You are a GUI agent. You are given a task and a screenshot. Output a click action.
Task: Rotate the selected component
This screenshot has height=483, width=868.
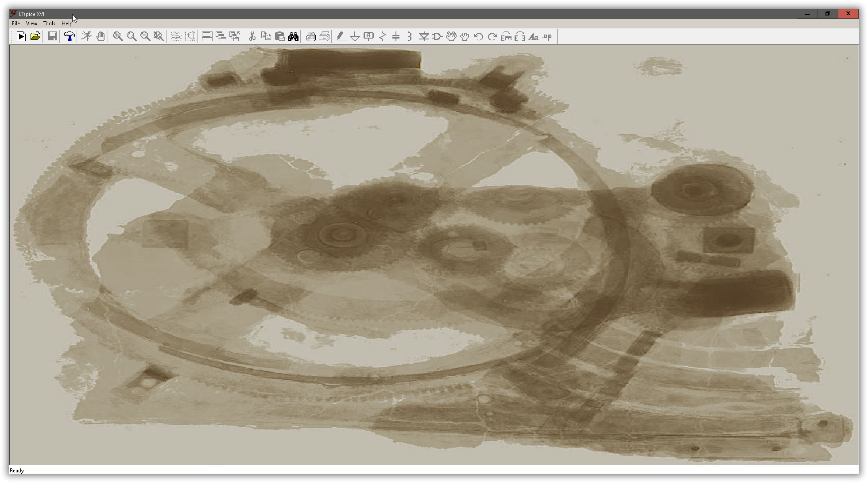pyautogui.click(x=506, y=36)
